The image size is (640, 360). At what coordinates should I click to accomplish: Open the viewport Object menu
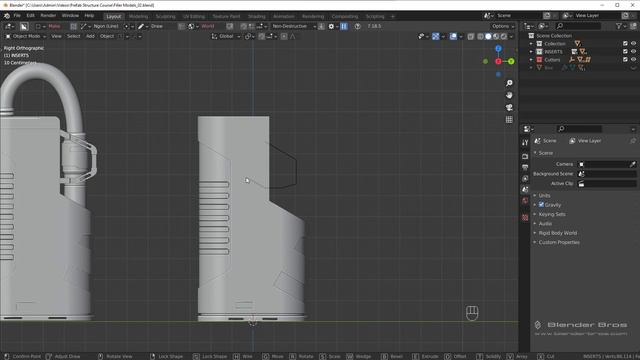pyautogui.click(x=107, y=36)
